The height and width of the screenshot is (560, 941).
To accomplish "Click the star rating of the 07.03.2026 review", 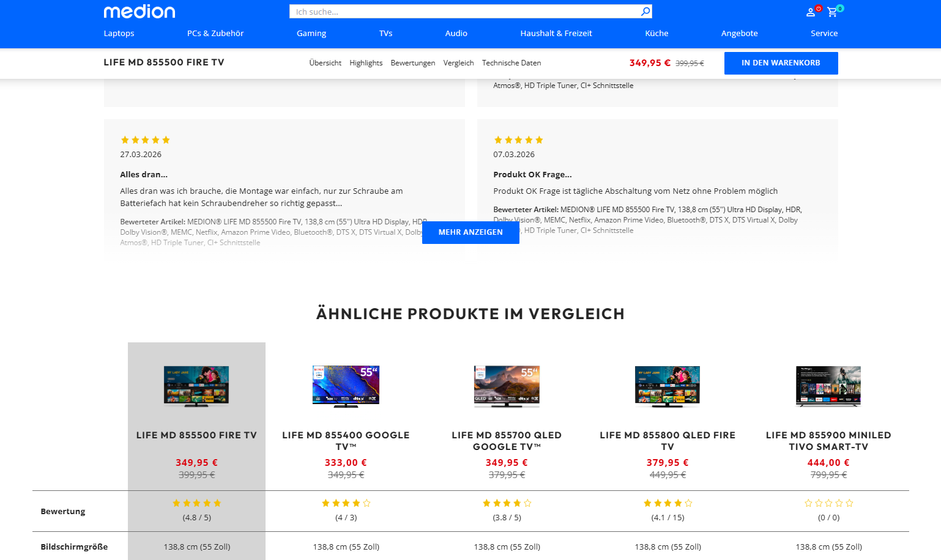I will tap(518, 140).
